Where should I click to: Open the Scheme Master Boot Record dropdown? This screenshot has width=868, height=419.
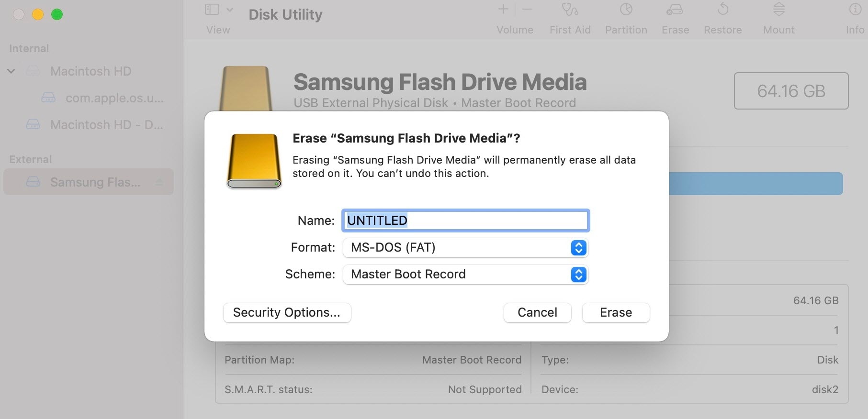point(465,275)
